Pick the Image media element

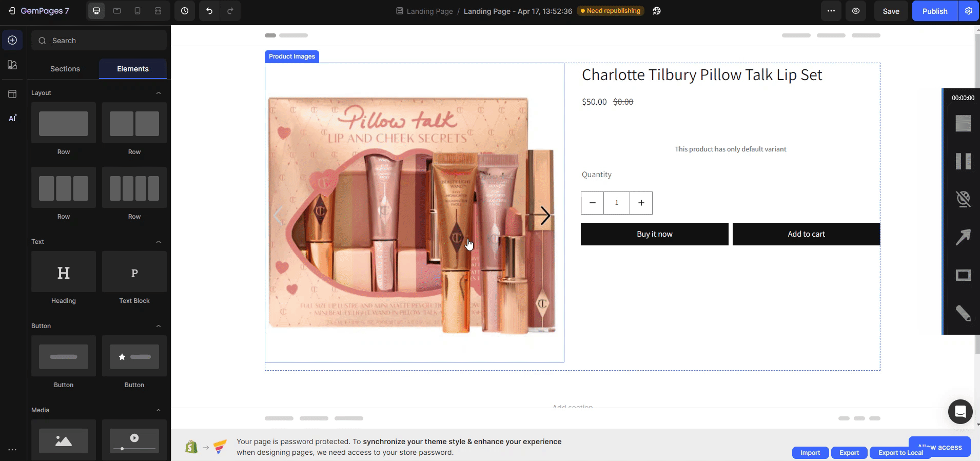click(64, 440)
